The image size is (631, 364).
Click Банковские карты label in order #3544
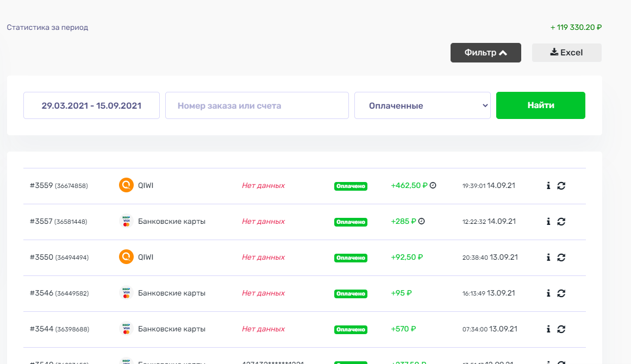coord(171,329)
